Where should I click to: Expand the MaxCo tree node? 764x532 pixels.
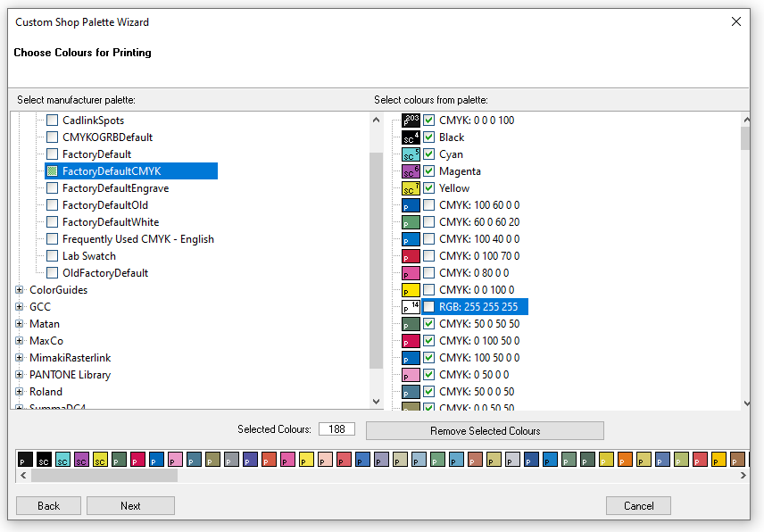[x=19, y=341]
